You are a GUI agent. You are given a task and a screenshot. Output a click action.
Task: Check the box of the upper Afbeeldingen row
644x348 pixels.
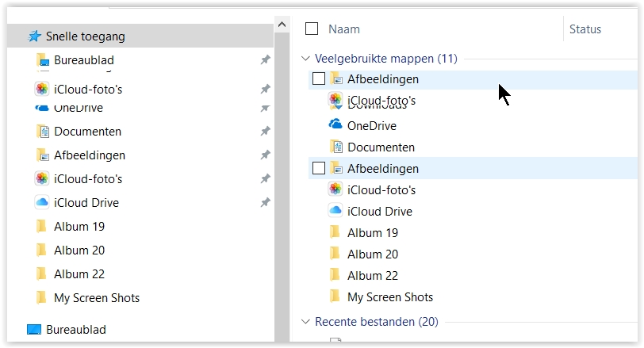coord(319,78)
